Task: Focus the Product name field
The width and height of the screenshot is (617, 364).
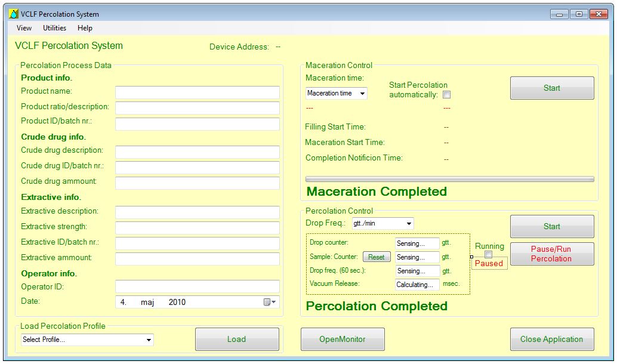Action: (x=197, y=92)
